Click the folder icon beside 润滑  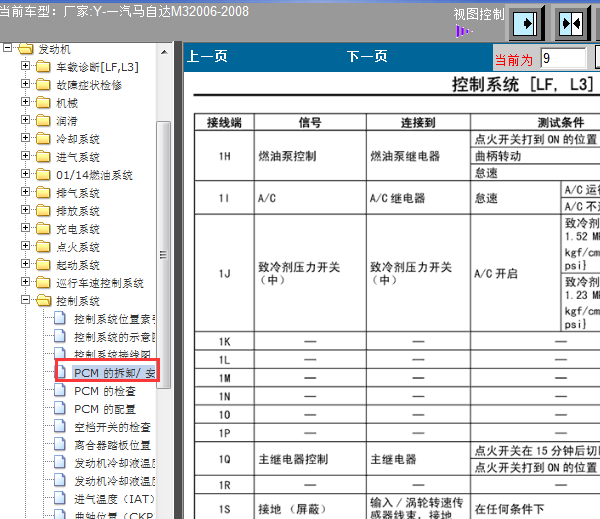click(x=42, y=120)
